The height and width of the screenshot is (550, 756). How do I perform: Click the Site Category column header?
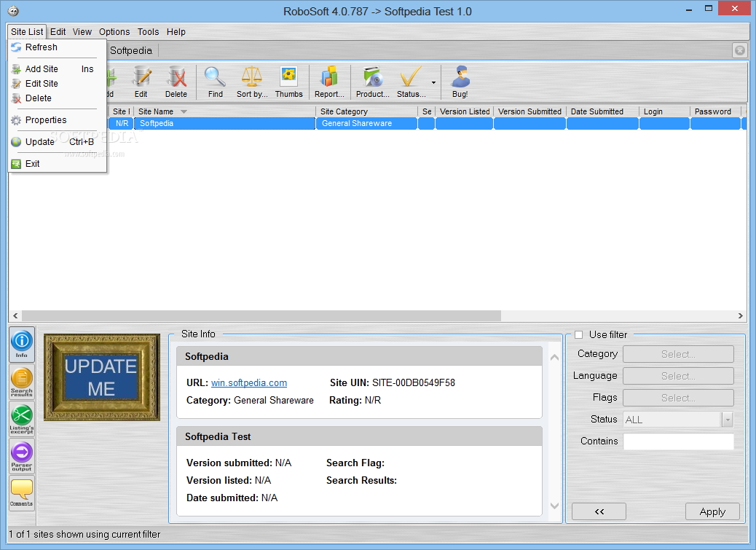coord(366,112)
